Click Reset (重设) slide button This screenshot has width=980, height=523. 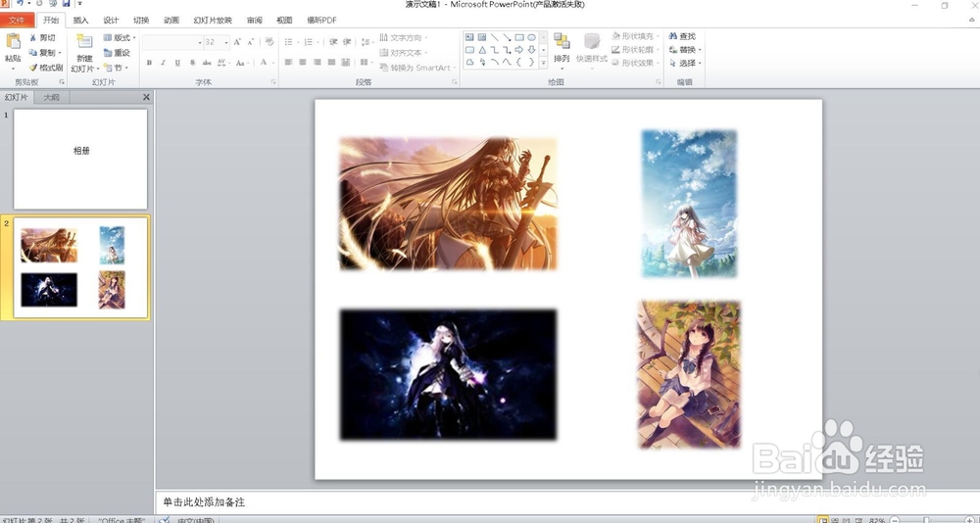[117, 53]
